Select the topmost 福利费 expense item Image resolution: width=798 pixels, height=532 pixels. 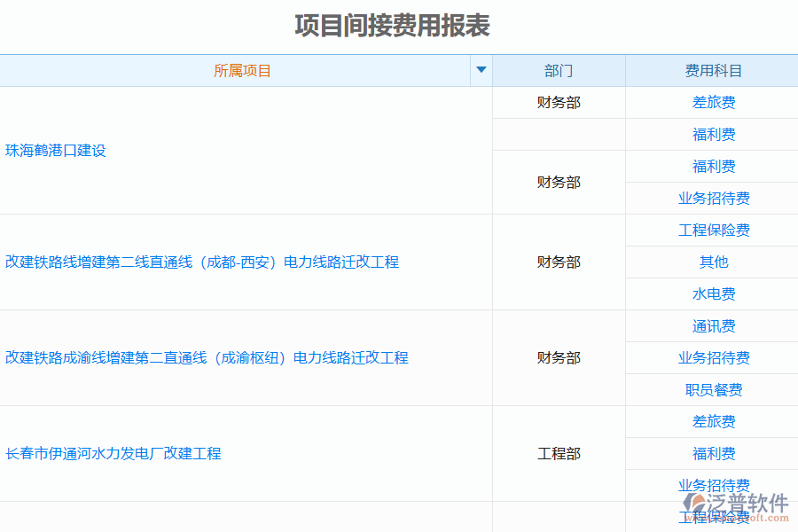(x=714, y=134)
